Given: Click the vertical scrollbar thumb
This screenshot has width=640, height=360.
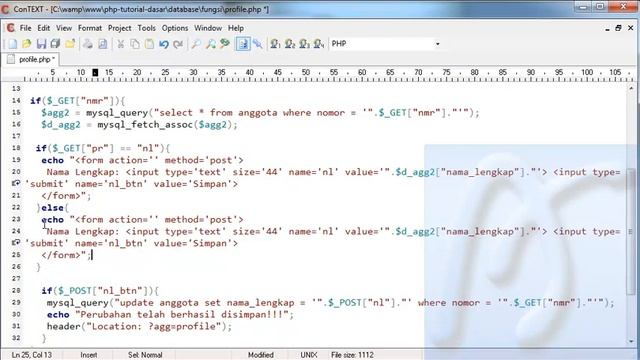Looking at the screenshot, I should click(x=631, y=231).
